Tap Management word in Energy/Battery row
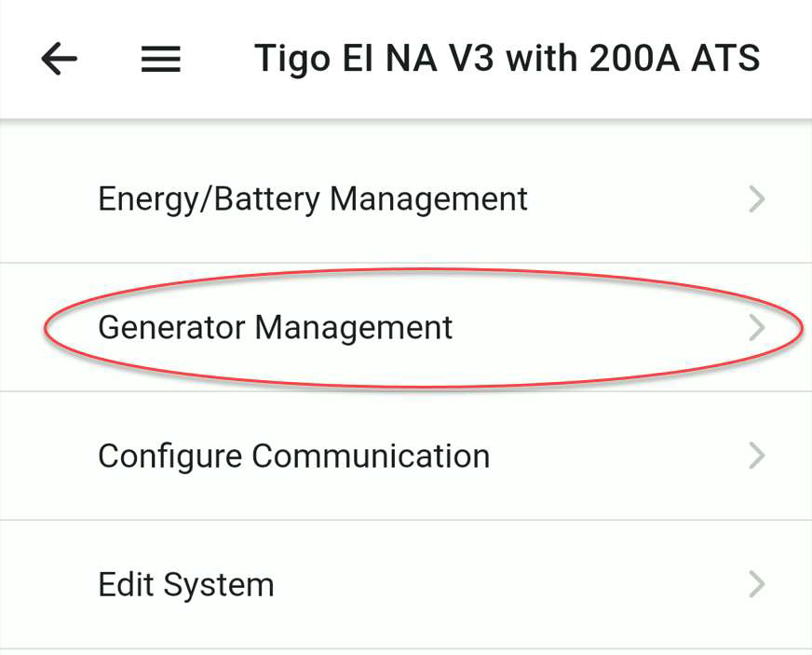 [428, 200]
